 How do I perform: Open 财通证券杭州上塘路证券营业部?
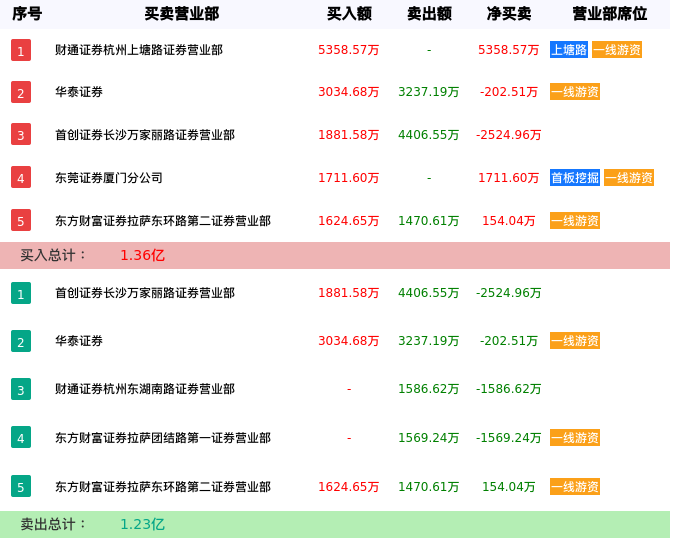tap(139, 50)
